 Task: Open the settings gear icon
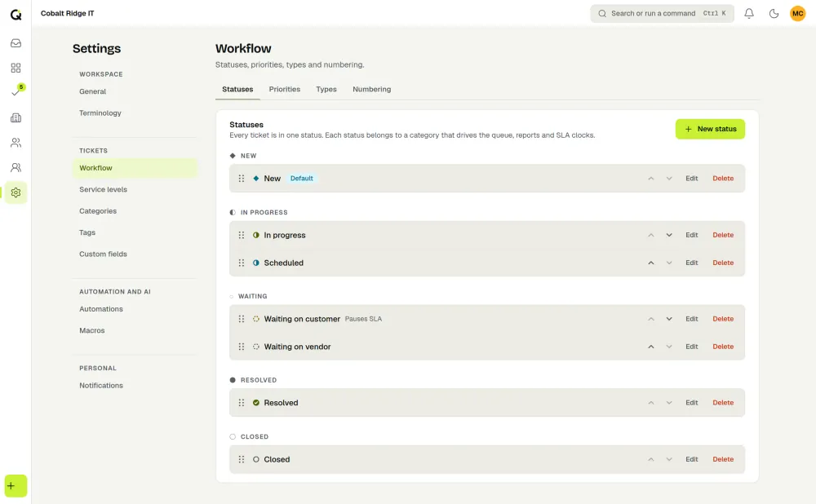click(x=16, y=192)
